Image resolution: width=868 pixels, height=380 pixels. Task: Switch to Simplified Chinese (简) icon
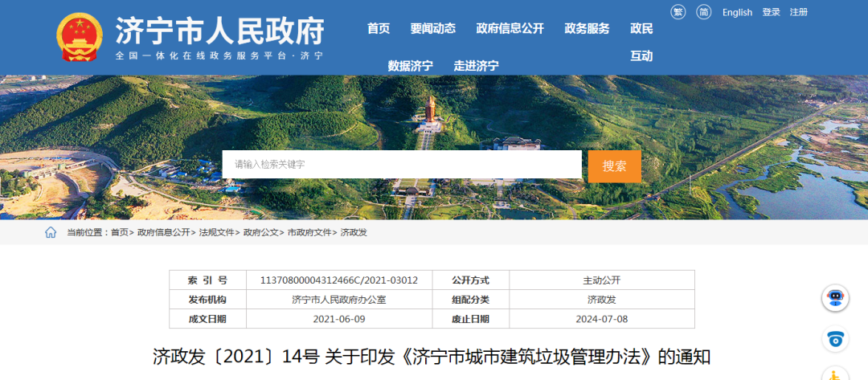[x=704, y=12]
